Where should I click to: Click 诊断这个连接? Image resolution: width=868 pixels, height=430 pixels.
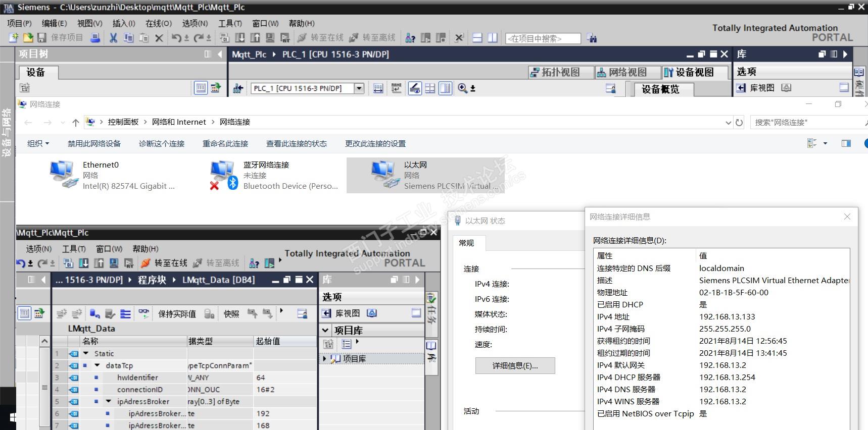[162, 143]
